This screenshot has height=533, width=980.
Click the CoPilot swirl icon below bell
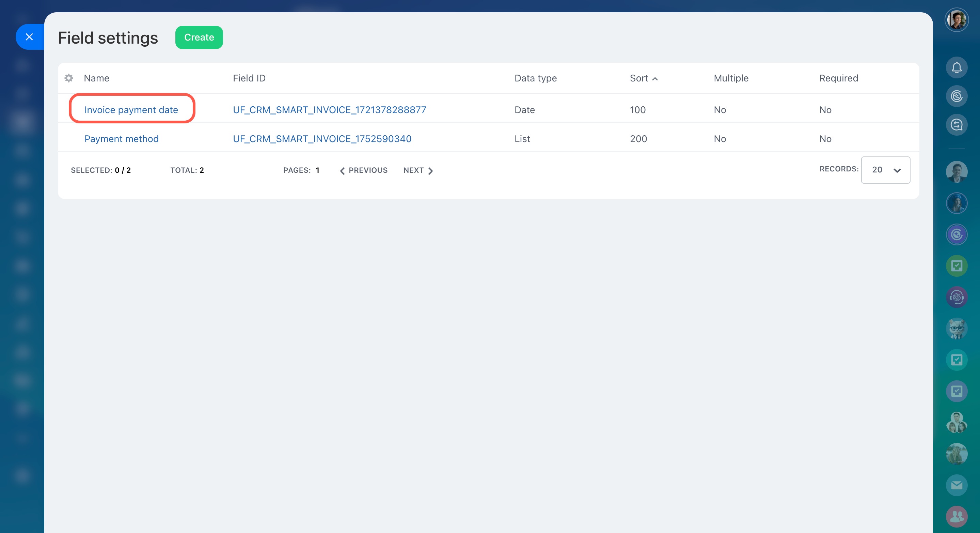coord(957,96)
